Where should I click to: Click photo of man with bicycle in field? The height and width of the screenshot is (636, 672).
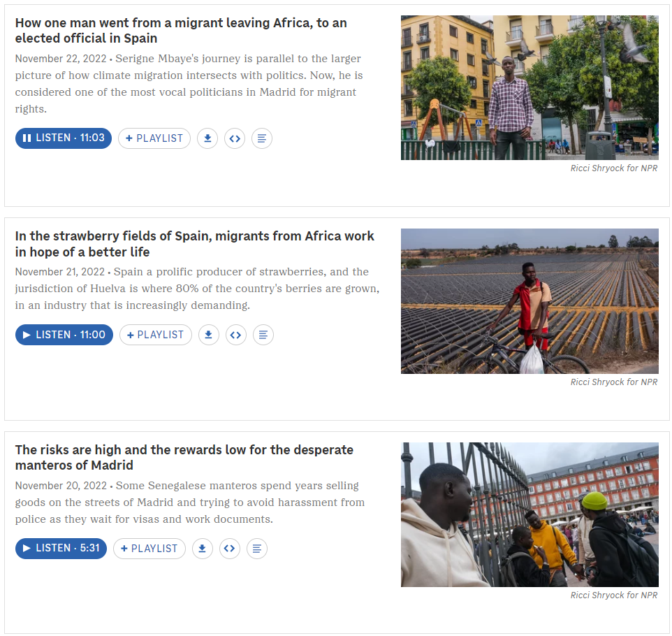tap(529, 301)
